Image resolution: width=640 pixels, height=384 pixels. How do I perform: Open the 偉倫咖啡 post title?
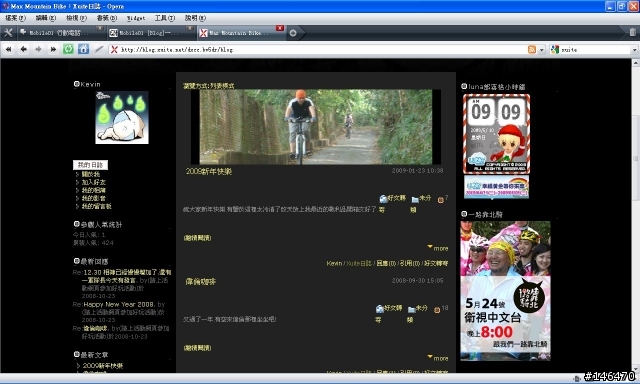[x=200, y=282]
